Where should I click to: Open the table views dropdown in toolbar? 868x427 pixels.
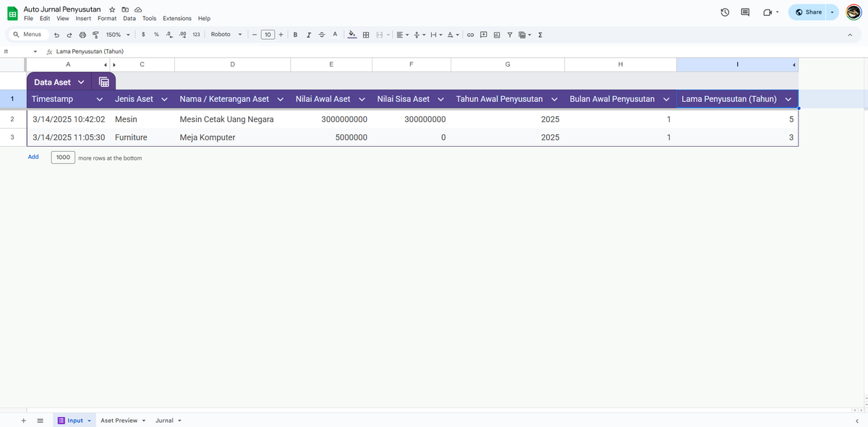coord(524,35)
